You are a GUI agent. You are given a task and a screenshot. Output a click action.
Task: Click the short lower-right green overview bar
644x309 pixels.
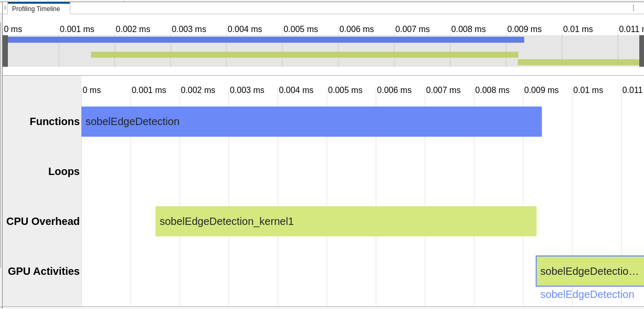click(578, 62)
